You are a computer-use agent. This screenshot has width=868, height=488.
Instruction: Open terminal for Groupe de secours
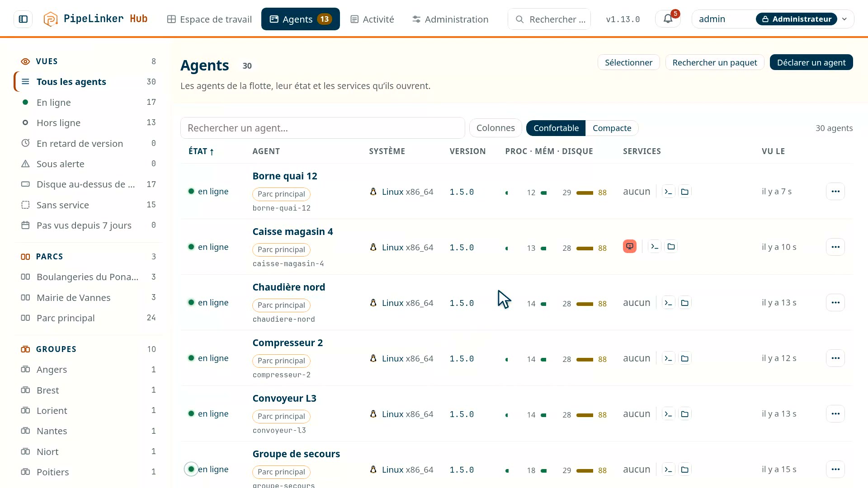[669, 469]
